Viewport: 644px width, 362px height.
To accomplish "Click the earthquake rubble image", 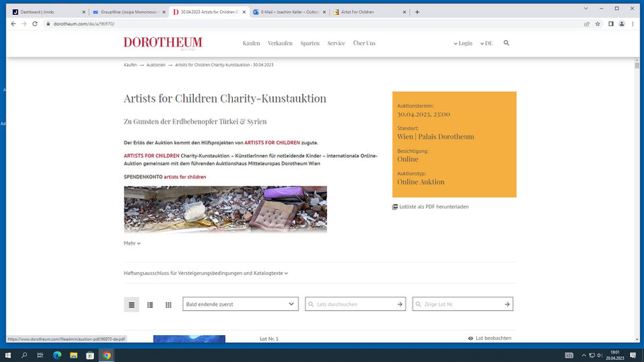I will point(226,209).
